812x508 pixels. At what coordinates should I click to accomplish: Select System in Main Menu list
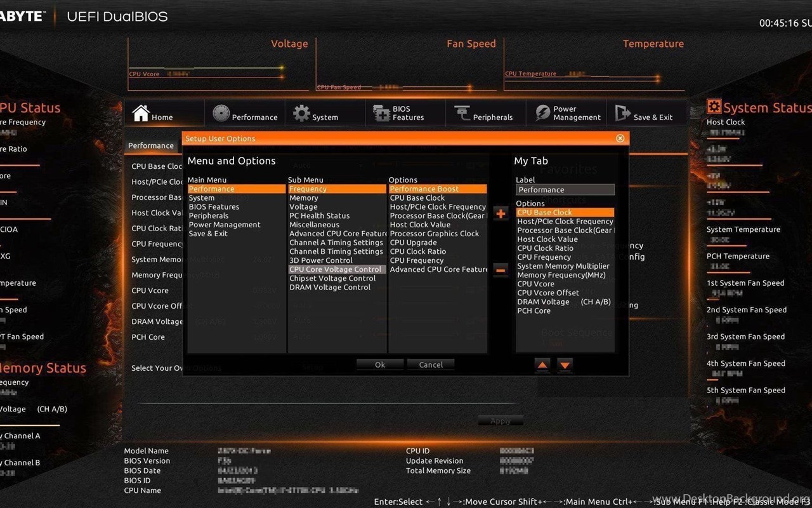pyautogui.click(x=237, y=198)
